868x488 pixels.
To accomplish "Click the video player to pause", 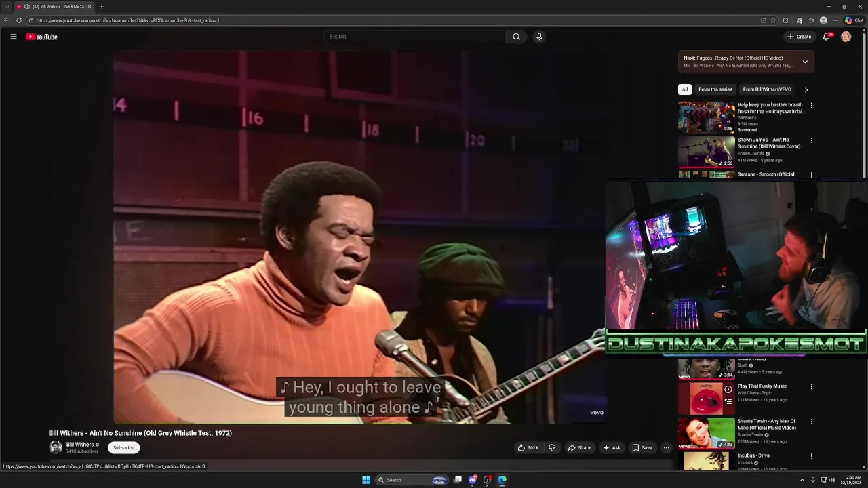I will pos(359,237).
